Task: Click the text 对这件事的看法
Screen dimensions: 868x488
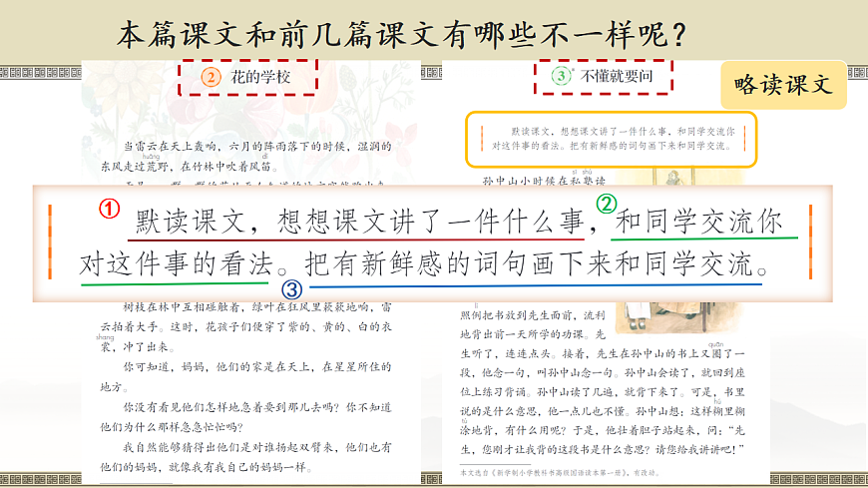Action: [176, 264]
